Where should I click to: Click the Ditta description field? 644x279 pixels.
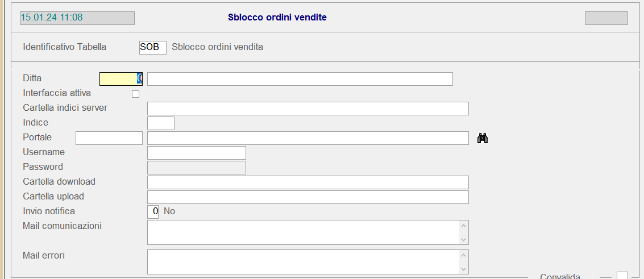pyautogui.click(x=300, y=79)
